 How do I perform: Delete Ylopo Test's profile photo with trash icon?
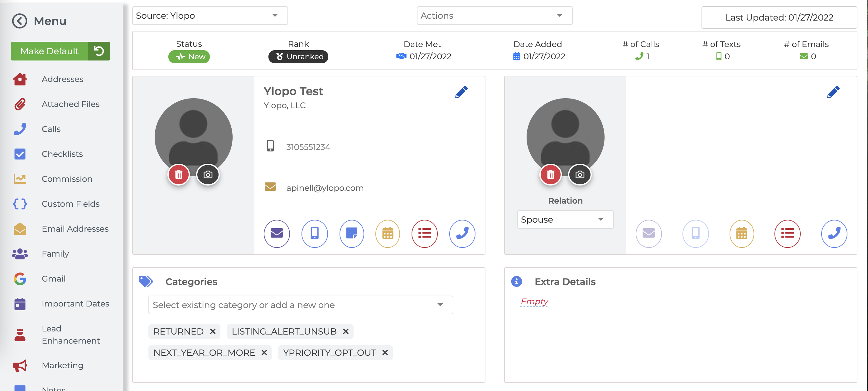(x=179, y=175)
